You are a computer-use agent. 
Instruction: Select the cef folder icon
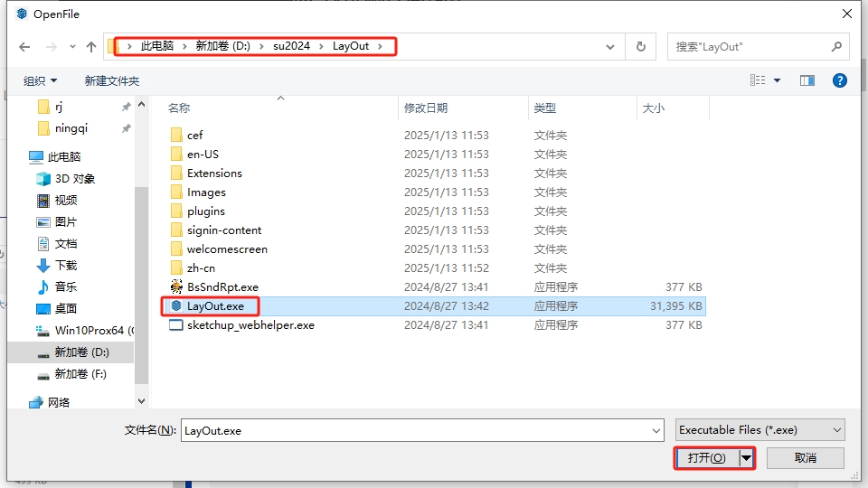pyautogui.click(x=176, y=135)
